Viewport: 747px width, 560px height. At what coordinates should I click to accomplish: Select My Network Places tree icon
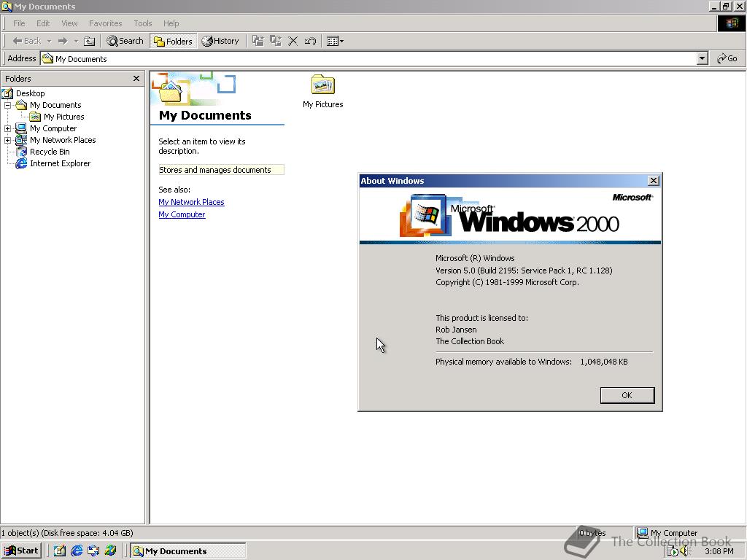pos(21,140)
